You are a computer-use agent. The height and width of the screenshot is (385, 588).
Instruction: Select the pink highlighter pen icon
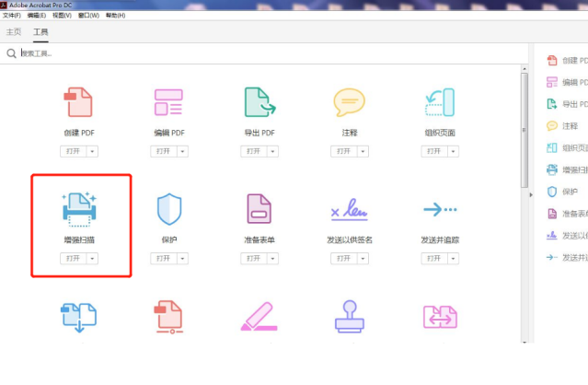click(259, 316)
